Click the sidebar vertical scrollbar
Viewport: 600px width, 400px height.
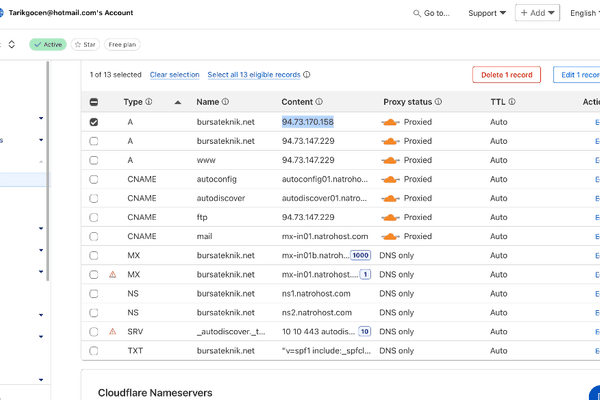48,171
